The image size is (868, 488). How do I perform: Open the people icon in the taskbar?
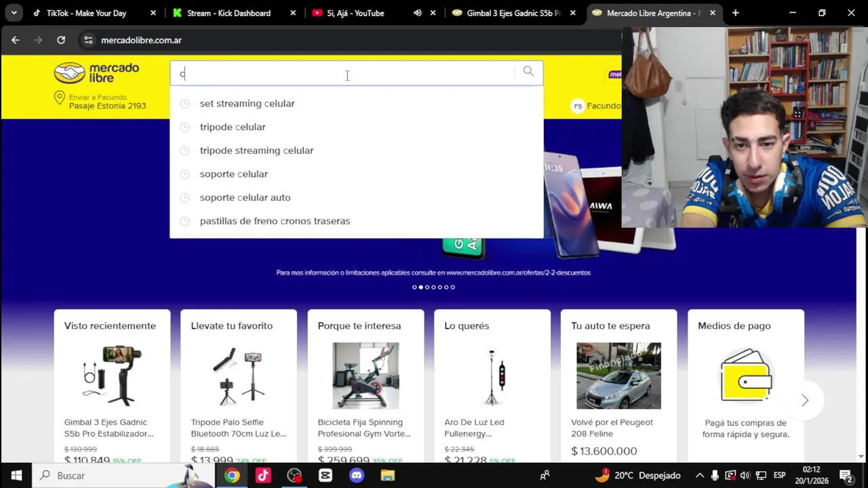click(545, 476)
